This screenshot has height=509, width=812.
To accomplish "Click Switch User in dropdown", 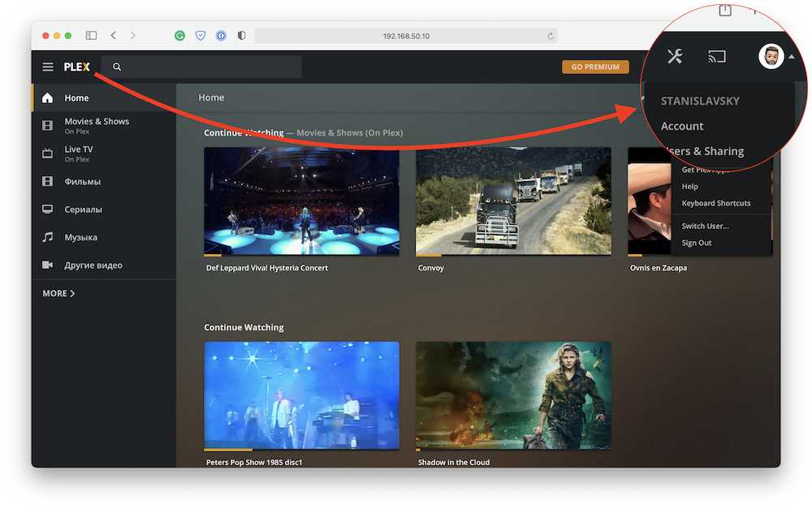I will [x=705, y=226].
